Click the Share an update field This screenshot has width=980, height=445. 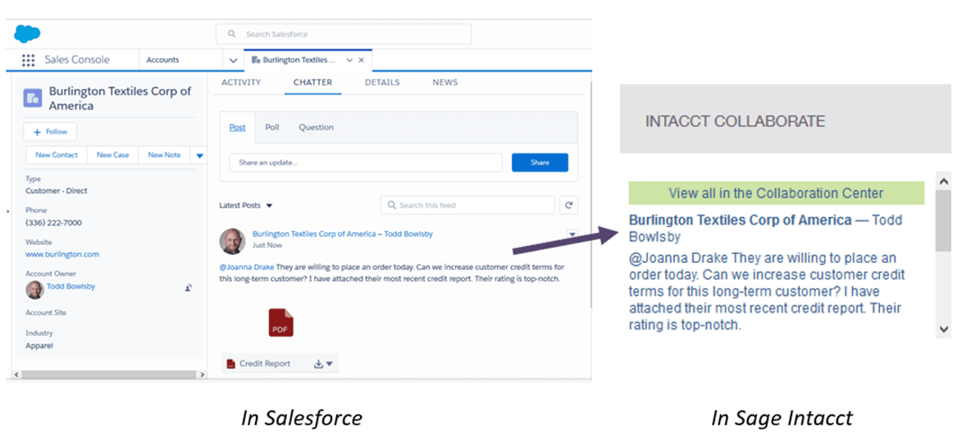coord(366,162)
